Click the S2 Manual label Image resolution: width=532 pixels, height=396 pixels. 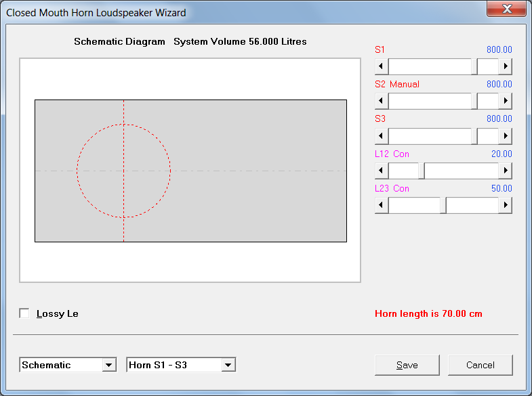coord(397,85)
